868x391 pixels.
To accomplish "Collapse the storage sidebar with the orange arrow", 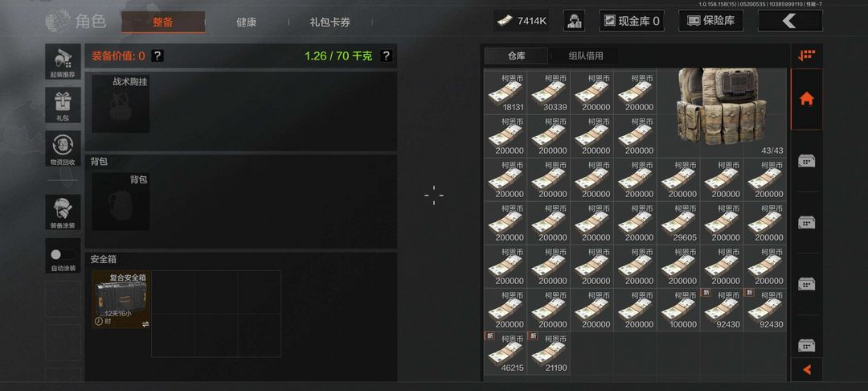I will coord(807,369).
